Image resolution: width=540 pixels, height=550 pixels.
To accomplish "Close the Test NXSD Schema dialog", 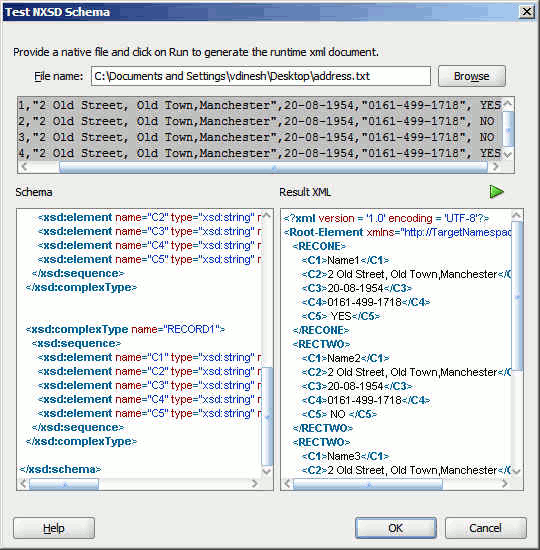I will pyautogui.click(x=527, y=12).
